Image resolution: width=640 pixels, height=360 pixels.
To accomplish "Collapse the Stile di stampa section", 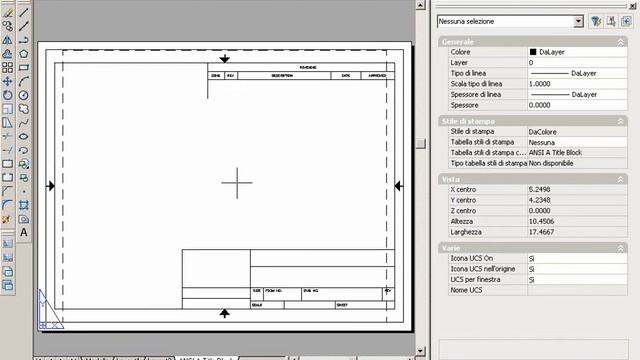I will 620,121.
